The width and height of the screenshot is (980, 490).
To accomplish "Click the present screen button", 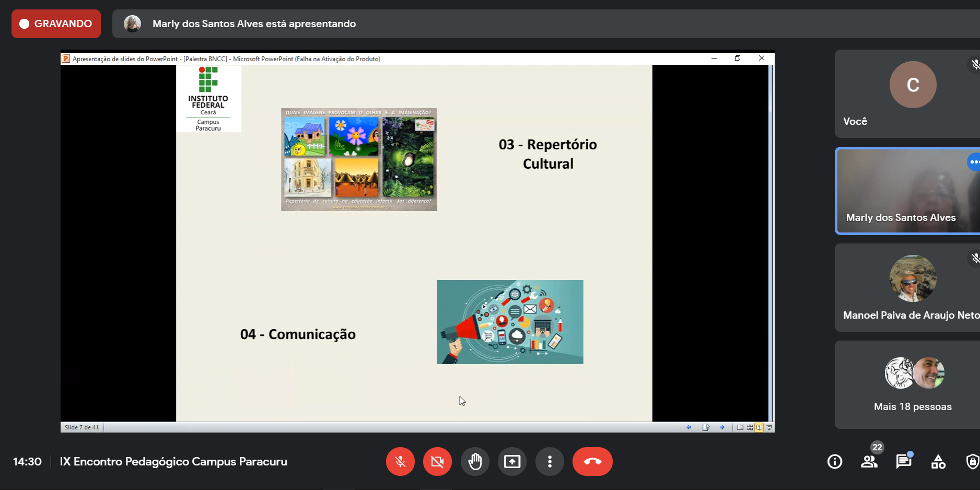I will point(512,462).
